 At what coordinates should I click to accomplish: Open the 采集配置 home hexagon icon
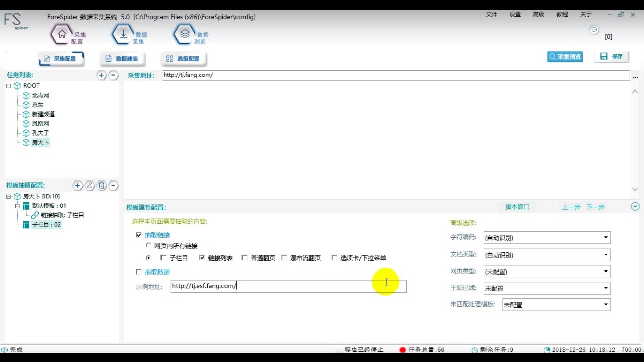tap(62, 34)
